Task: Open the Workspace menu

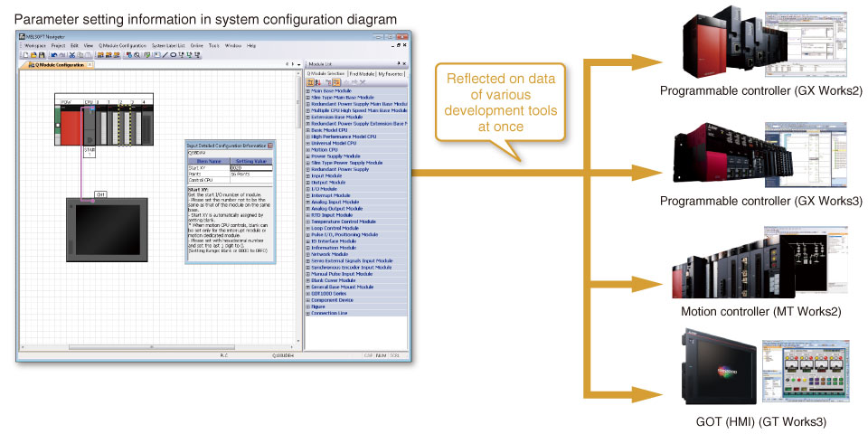Action: (35, 45)
